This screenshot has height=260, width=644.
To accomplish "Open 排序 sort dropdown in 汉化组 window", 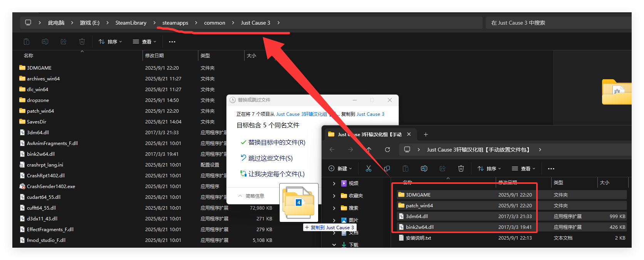I will point(489,168).
